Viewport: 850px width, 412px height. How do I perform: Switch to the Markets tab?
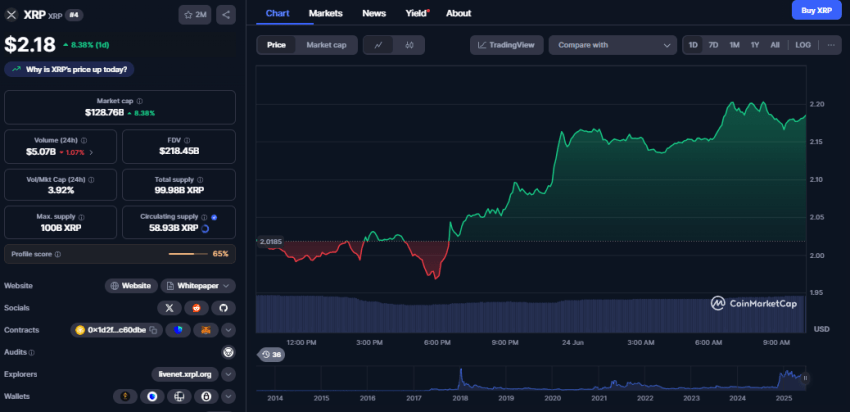tap(325, 13)
